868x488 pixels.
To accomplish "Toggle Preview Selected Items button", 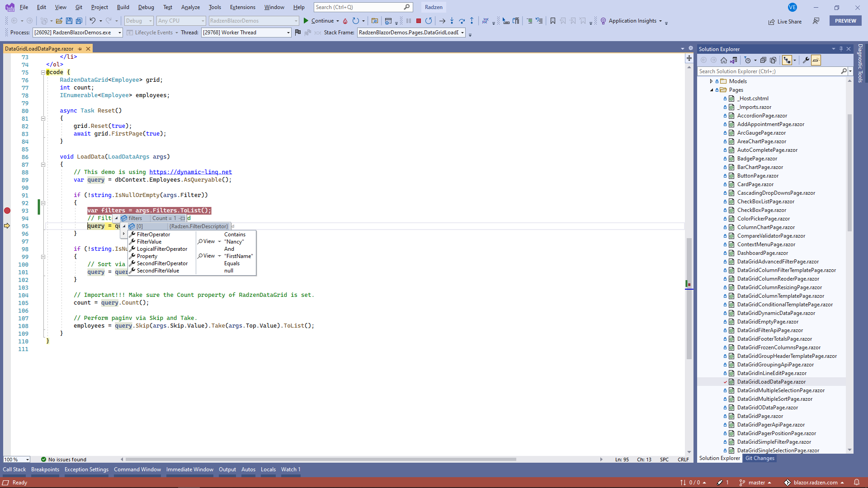I will [x=816, y=60].
